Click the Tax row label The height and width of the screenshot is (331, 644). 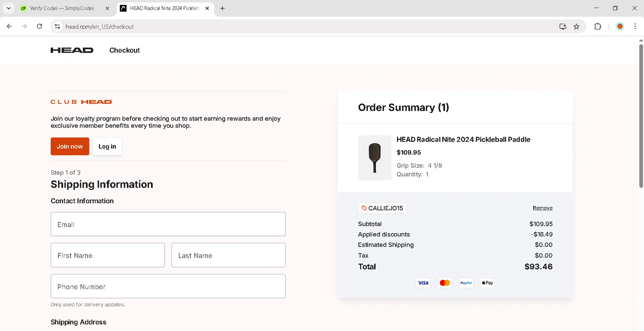(x=363, y=255)
